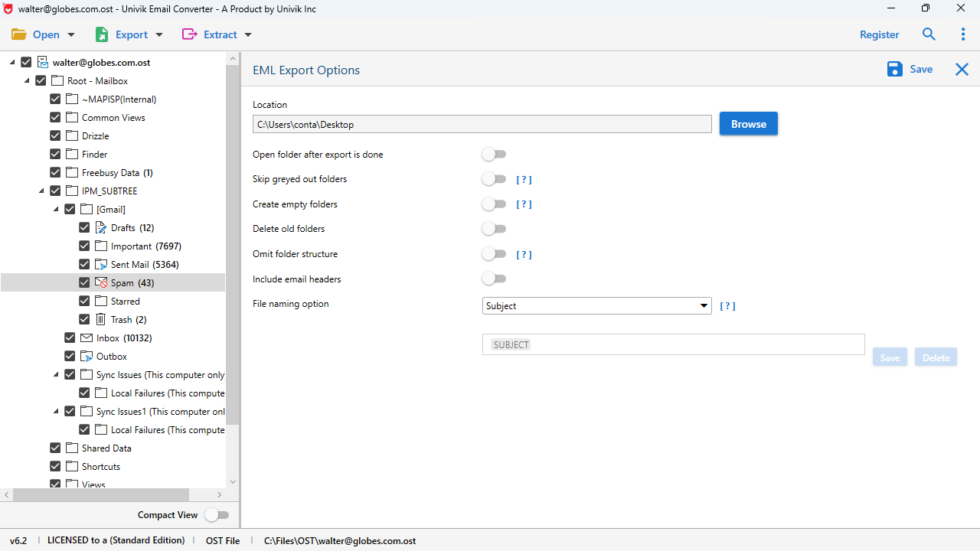Image resolution: width=980 pixels, height=551 pixels.
Task: Uncheck the Inbox checkbox
Action: pyautogui.click(x=70, y=337)
